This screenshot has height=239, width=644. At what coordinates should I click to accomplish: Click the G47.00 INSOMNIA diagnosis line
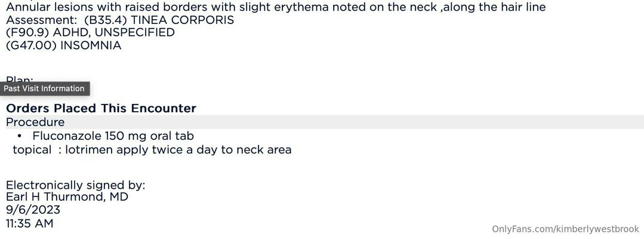coord(64,45)
